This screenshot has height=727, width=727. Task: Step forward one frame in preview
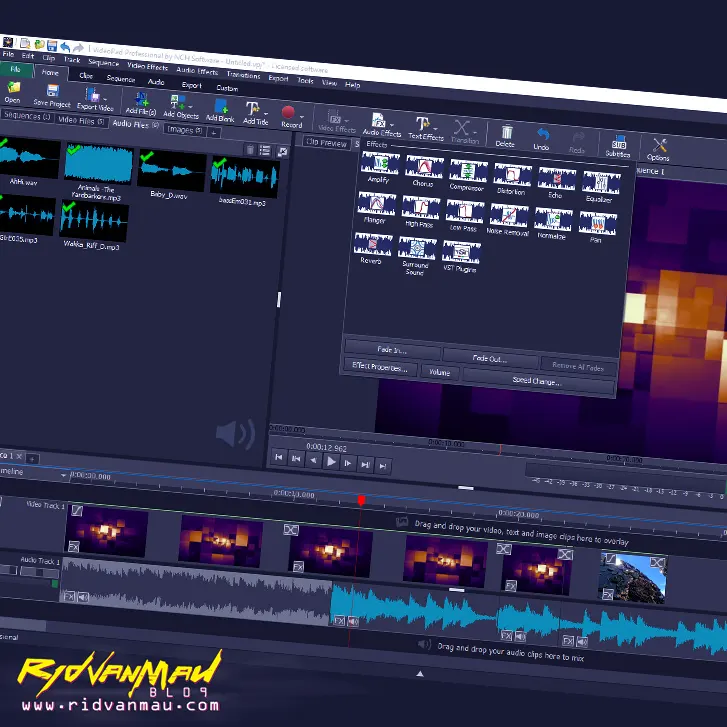click(x=348, y=463)
